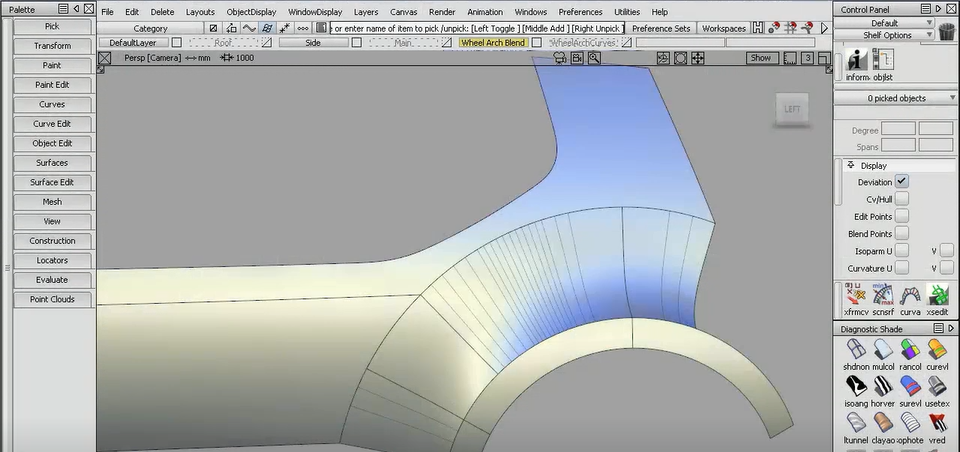
Task: Open the Default dropdown in Control Panel
Action: (885, 22)
